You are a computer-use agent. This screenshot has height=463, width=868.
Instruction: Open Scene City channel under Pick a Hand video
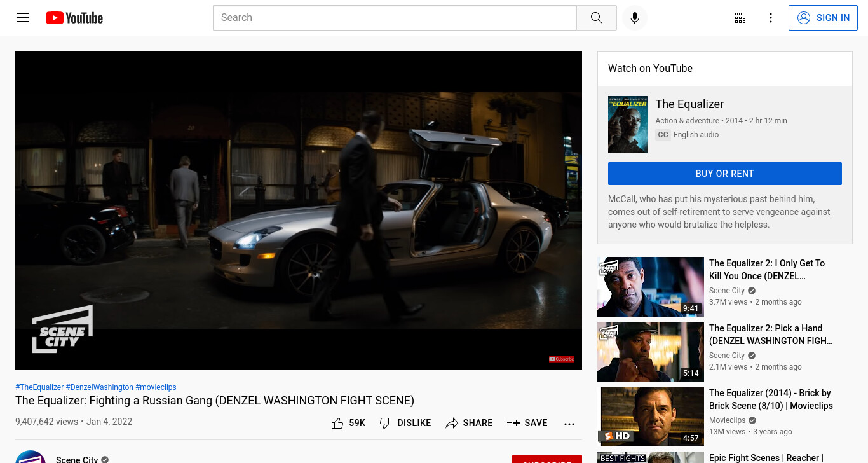point(727,356)
